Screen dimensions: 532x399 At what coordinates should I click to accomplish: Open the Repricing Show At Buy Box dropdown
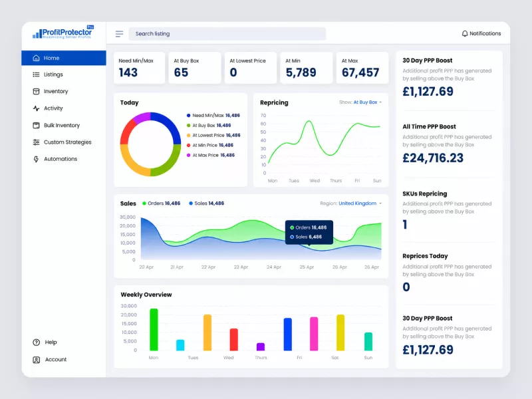[x=368, y=102]
